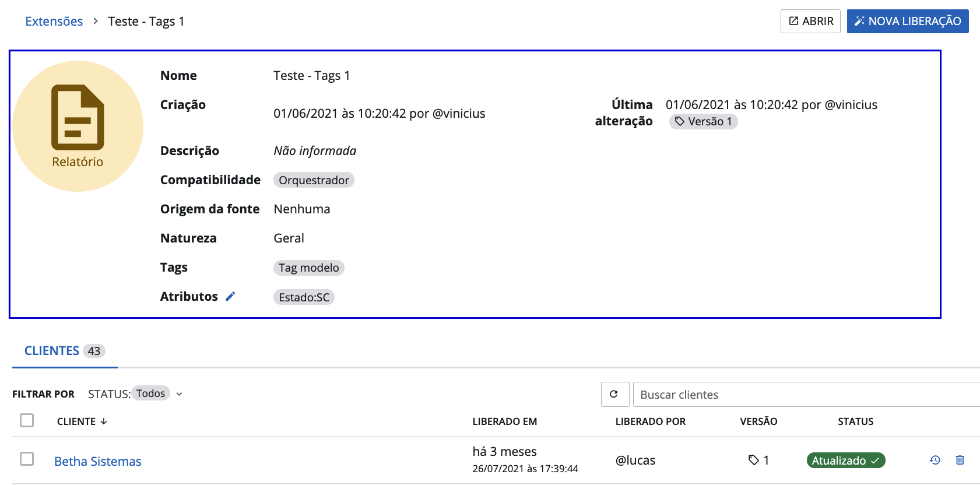Click the date 26/07/2021 às 17:39:44
The image size is (980, 485).
coord(525,469)
